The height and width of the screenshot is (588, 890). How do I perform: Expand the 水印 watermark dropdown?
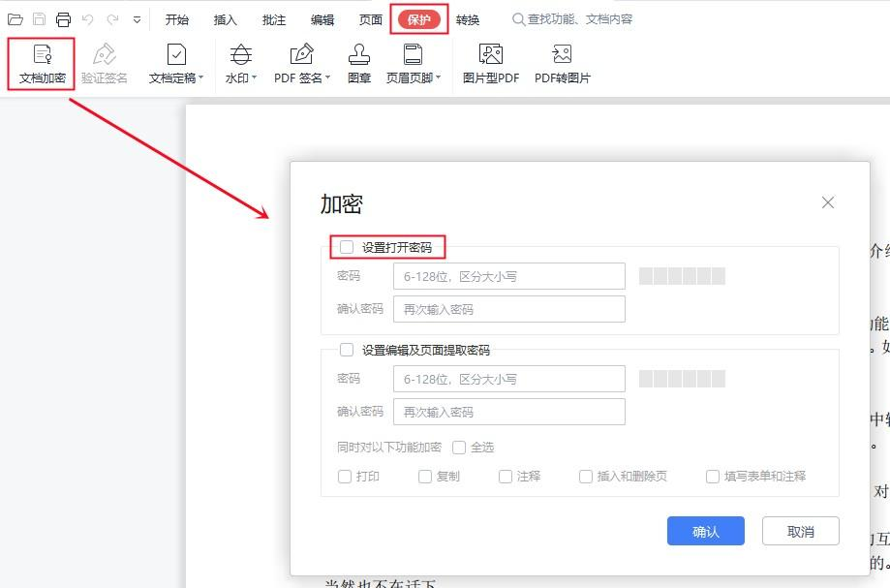[x=254, y=77]
